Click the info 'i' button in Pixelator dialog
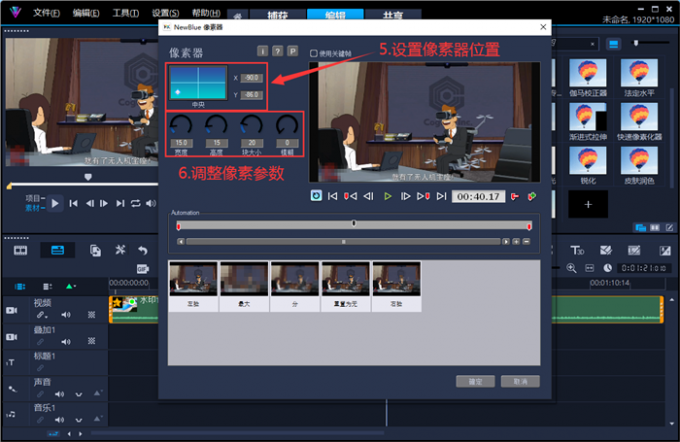 [262, 51]
